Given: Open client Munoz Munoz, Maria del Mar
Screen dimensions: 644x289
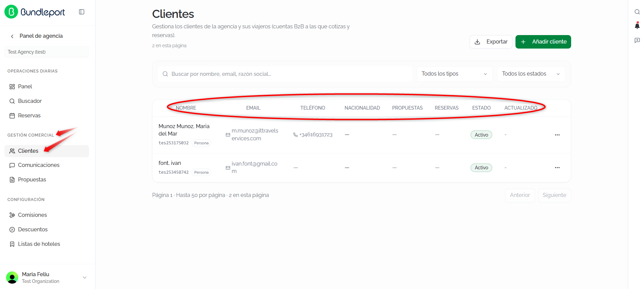Looking at the screenshot, I should click(184, 130).
